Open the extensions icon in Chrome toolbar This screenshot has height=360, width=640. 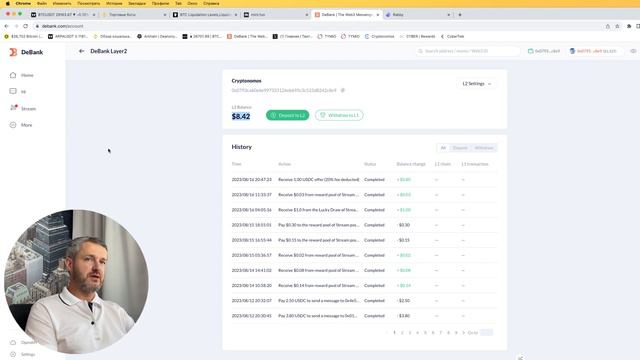[629, 26]
